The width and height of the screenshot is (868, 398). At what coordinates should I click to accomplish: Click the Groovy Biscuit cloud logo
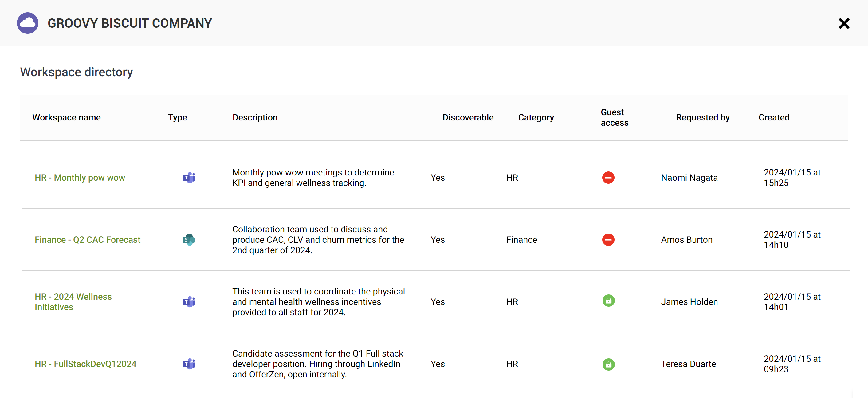click(x=28, y=23)
